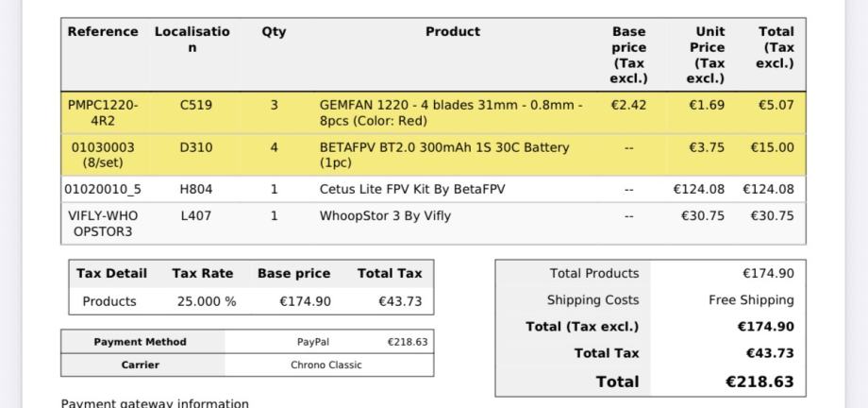Click the BETAFPV BT2.0 battery product row
868x408 pixels.
pyautogui.click(x=444, y=155)
